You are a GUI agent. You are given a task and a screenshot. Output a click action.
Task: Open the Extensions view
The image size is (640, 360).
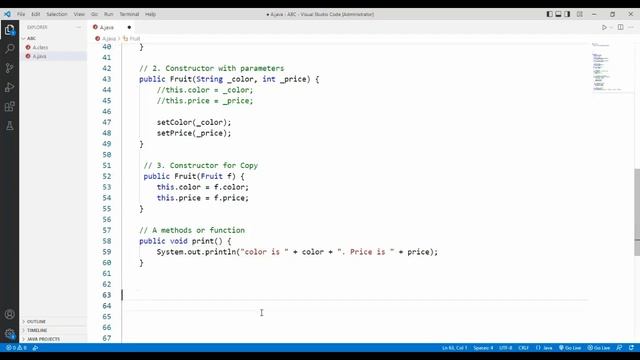[x=9, y=107]
